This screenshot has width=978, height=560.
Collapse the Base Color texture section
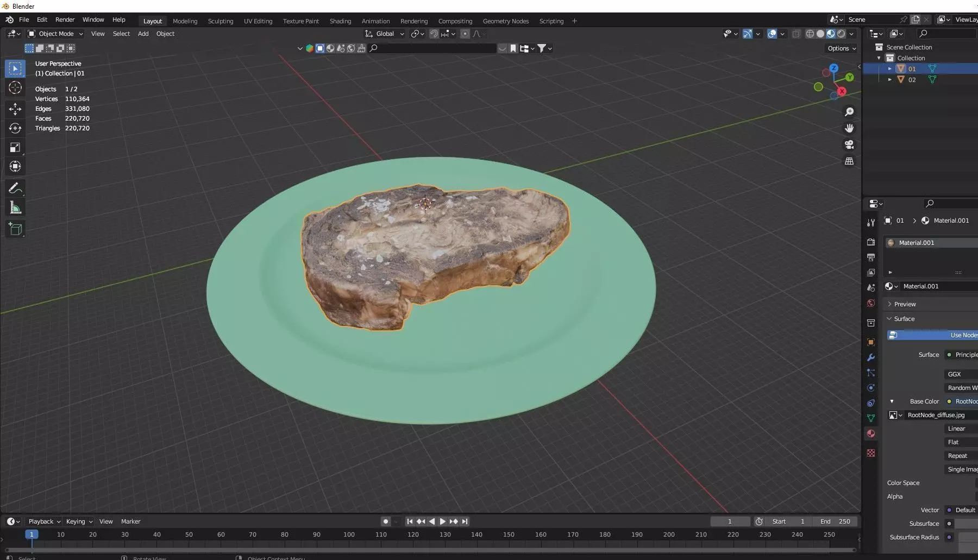point(892,401)
